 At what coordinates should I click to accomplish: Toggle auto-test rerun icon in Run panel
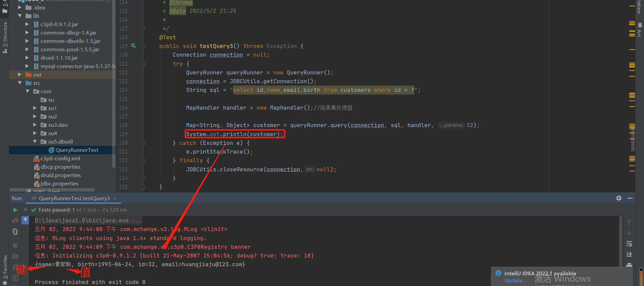pyautogui.click(x=15, y=232)
